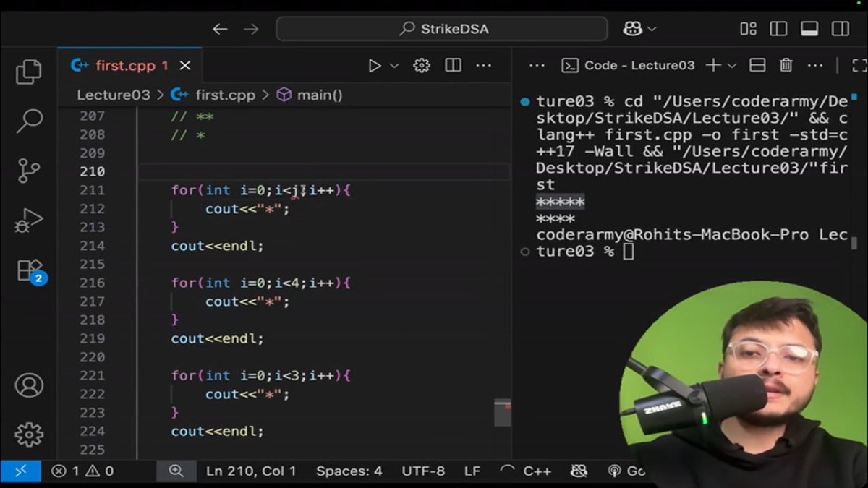
Task: Go to line via Ln 210, Col 1
Action: click(x=251, y=471)
